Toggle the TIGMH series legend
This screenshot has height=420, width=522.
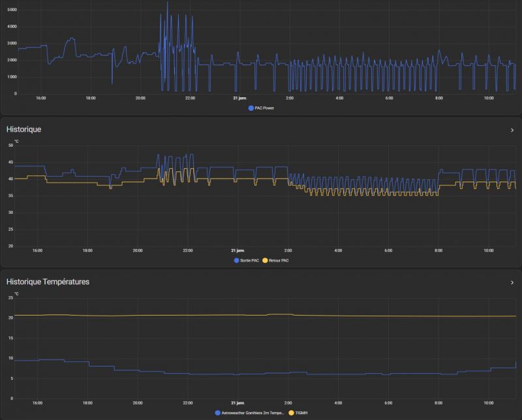click(x=300, y=413)
